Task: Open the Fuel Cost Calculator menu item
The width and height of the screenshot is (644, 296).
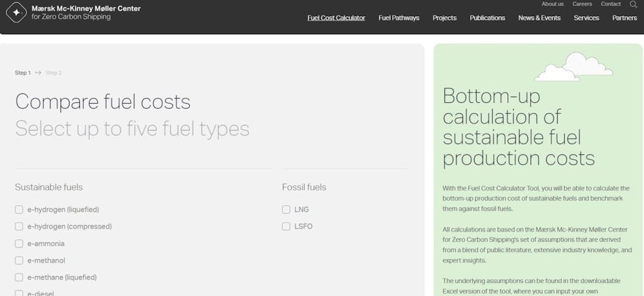Action: pyautogui.click(x=336, y=18)
